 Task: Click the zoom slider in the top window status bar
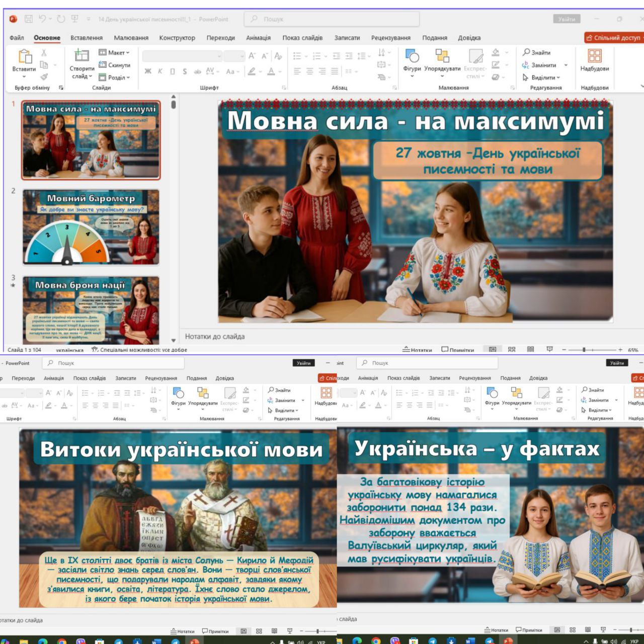point(584,349)
